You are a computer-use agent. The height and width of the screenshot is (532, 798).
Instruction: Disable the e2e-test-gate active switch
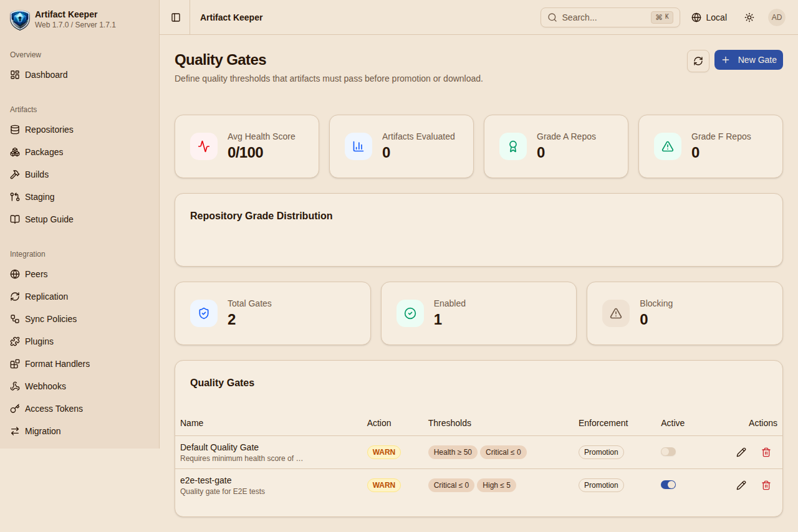pyautogui.click(x=668, y=485)
